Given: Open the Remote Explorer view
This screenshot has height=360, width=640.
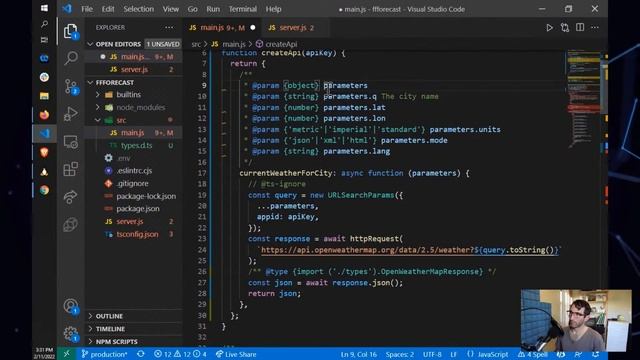Looking at the screenshot, I should tap(71, 142).
